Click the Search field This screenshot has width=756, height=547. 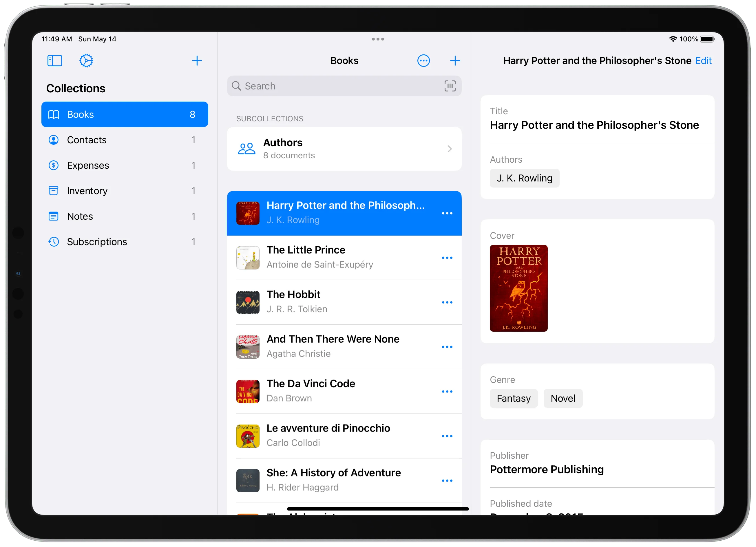(337, 86)
